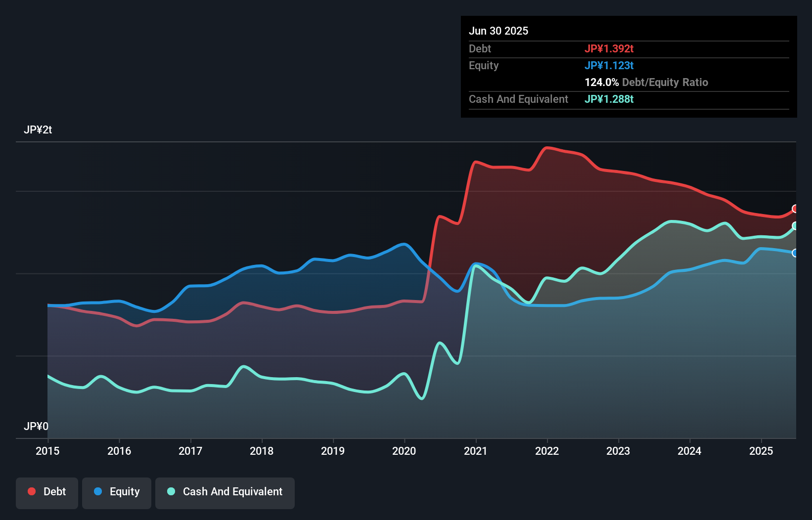Toggle visibility of the Cash And Equivalent series
This screenshot has height=520, width=812.
(x=225, y=492)
